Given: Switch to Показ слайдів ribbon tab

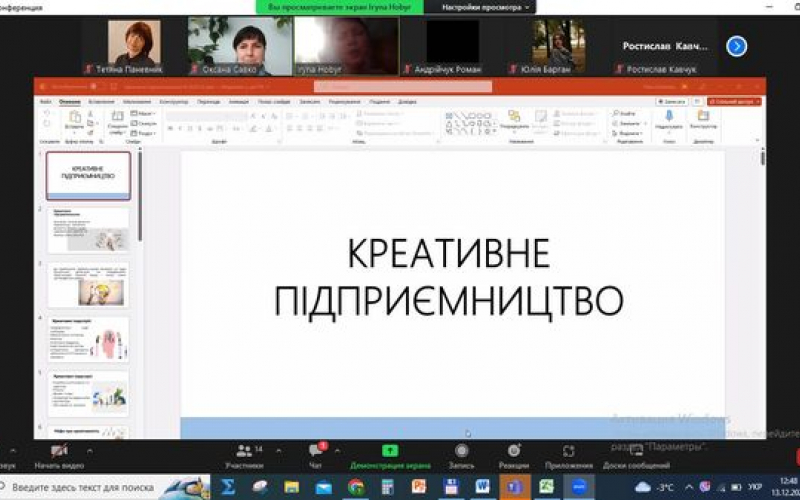Looking at the screenshot, I should coord(274,102).
